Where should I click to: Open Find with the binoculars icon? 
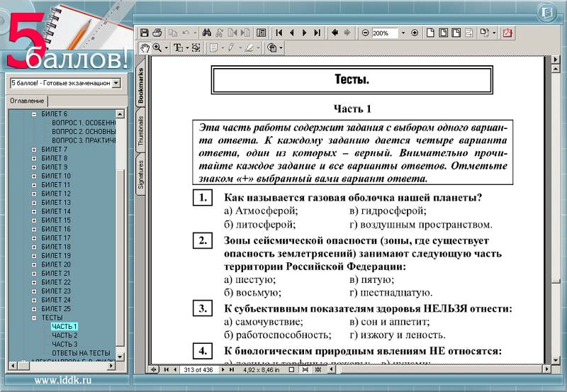[x=207, y=33]
